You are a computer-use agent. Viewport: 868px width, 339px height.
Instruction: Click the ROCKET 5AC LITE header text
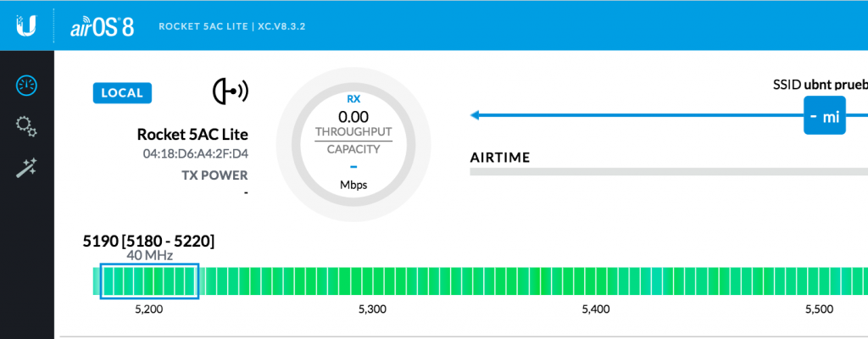coord(203,27)
